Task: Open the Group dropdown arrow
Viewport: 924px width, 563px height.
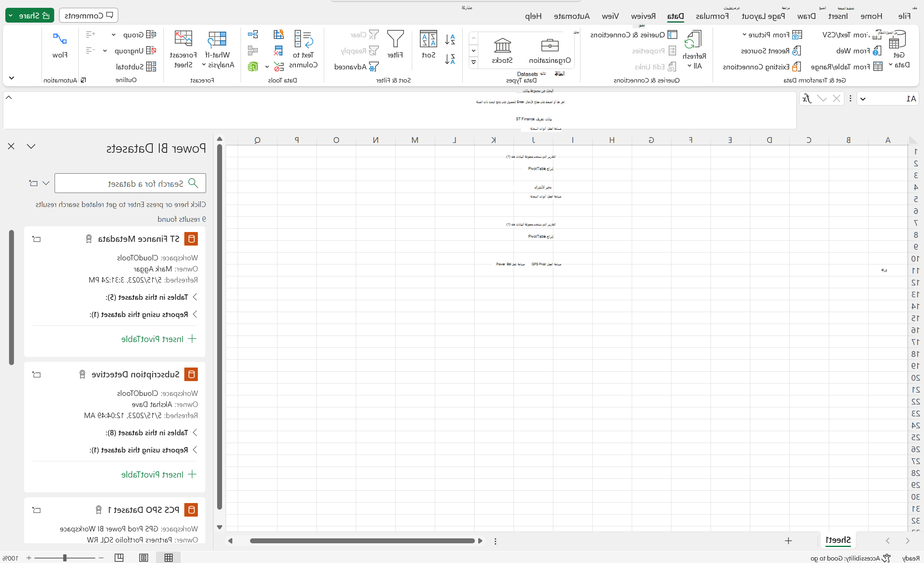Action: tap(114, 35)
